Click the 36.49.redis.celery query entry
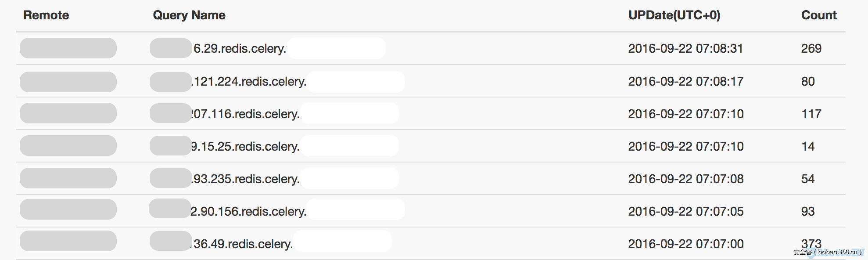Screen dimensions: 868x260 [243, 244]
